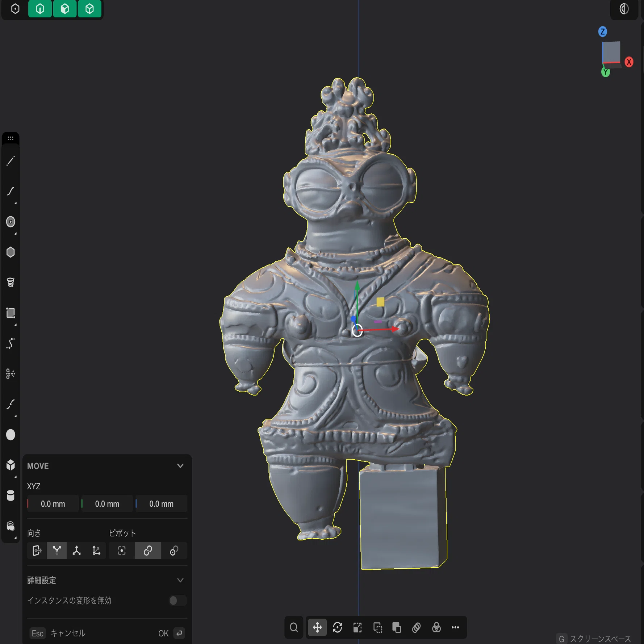This screenshot has height=644, width=644.
Task: Select the corner Rectangle tool
Action: [11, 313]
